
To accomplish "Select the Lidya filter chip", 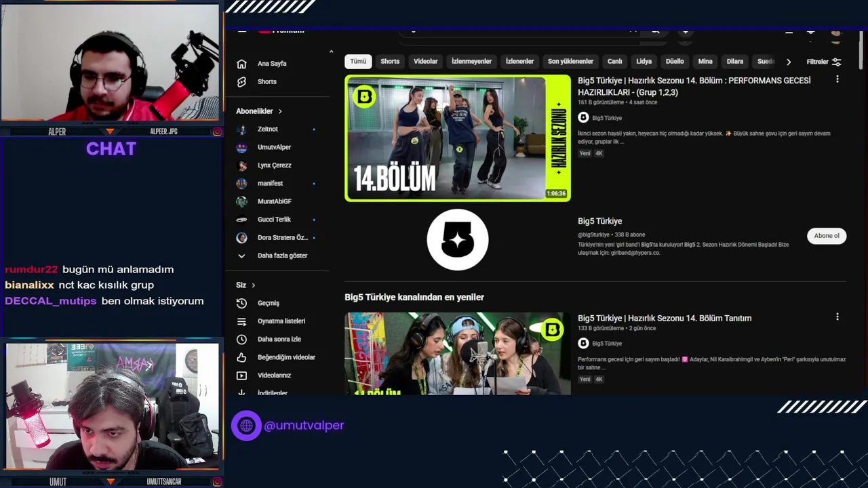I will point(644,61).
